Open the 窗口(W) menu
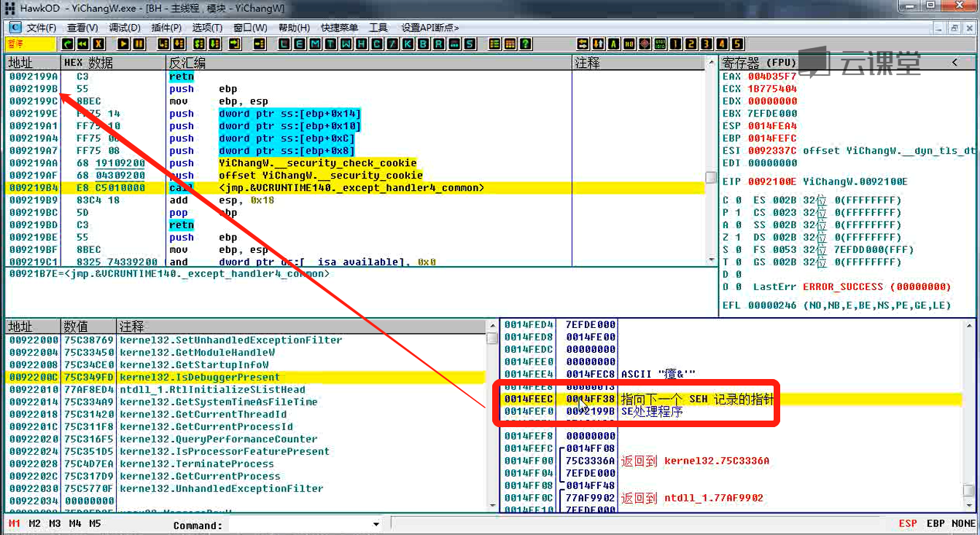 (x=250, y=28)
